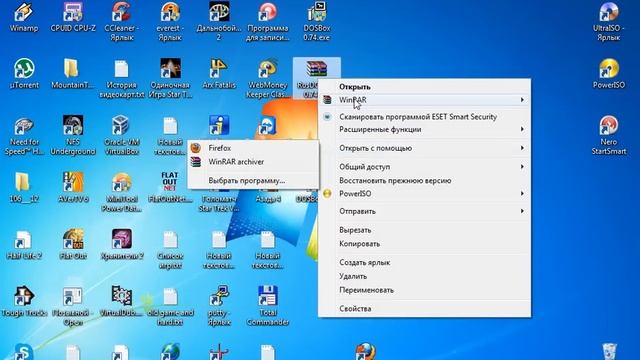Choose Переименовать menu entry
This screenshot has height=360, width=640.
(x=424, y=290)
